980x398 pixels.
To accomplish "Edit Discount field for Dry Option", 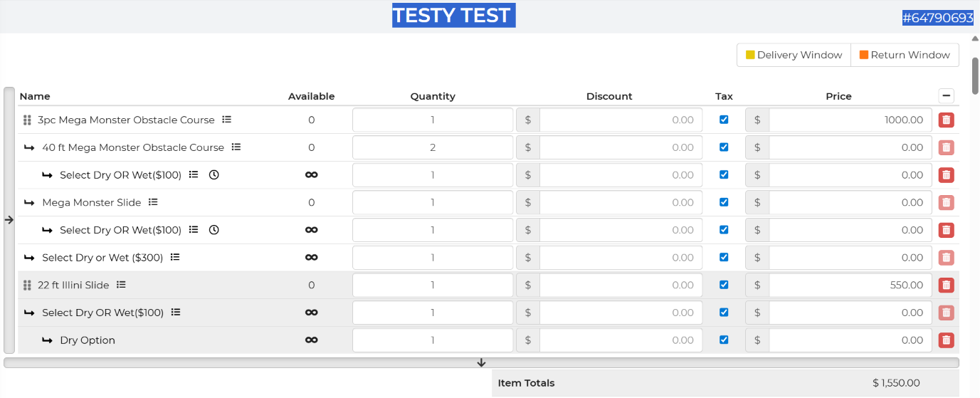I will coord(621,340).
